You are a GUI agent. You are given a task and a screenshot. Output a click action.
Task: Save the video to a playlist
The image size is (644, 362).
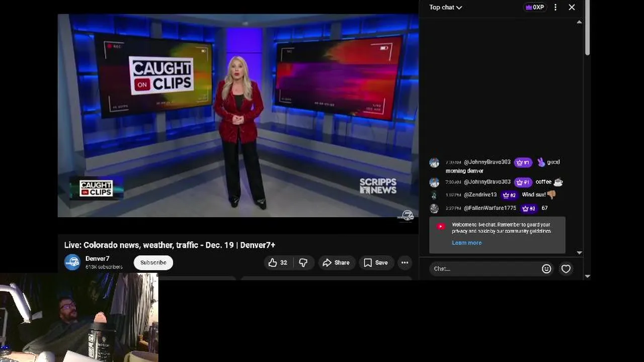(376, 262)
